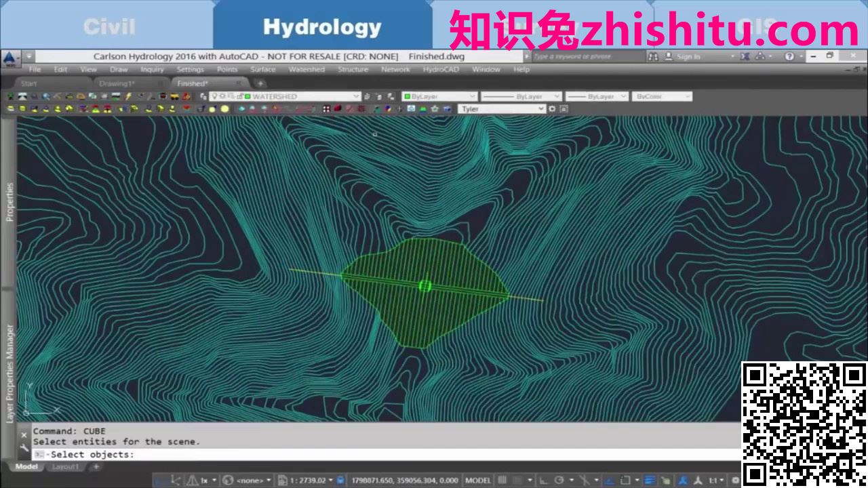
Task: Expand the WATERSHED layer dropdown
Action: [x=356, y=96]
